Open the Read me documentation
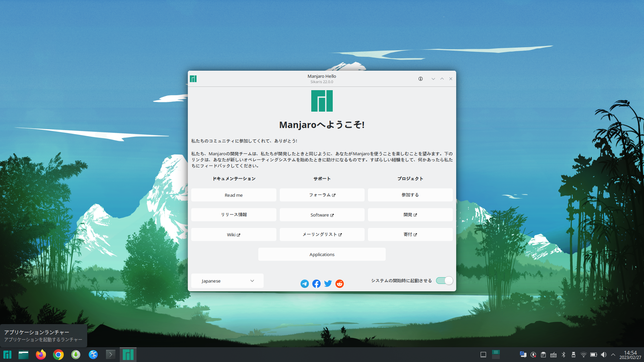The height and width of the screenshot is (362, 644). [233, 195]
